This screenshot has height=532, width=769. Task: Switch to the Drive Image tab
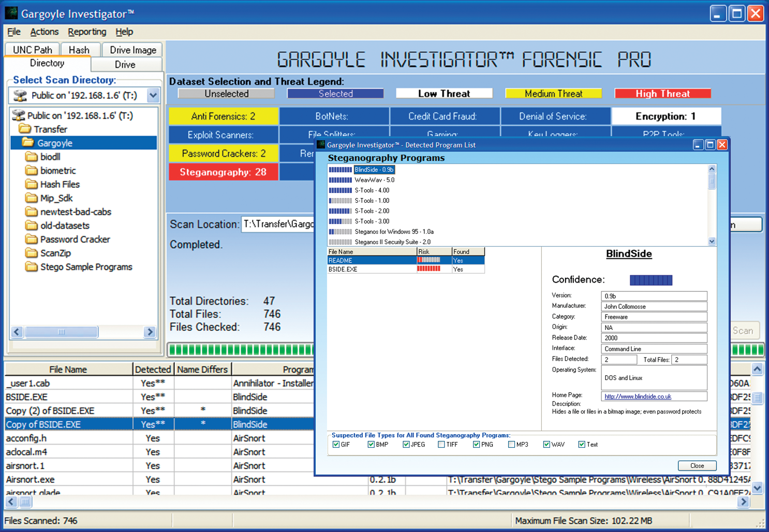133,50
